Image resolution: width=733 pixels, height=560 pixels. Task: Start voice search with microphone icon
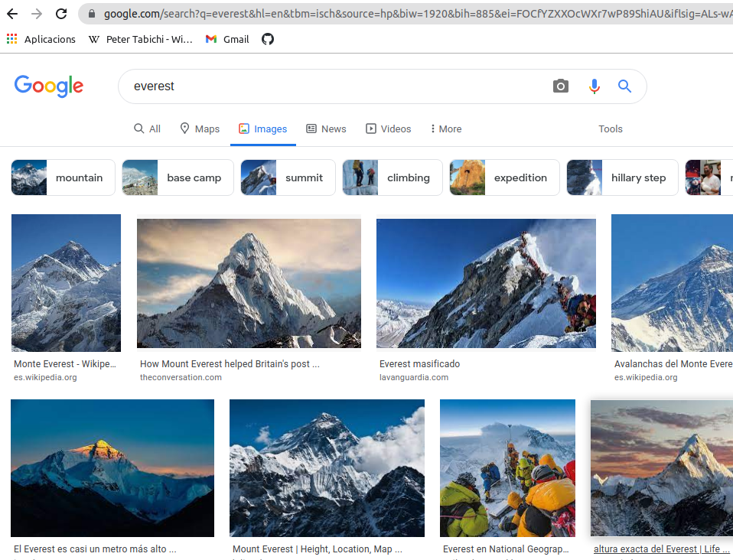coord(595,86)
